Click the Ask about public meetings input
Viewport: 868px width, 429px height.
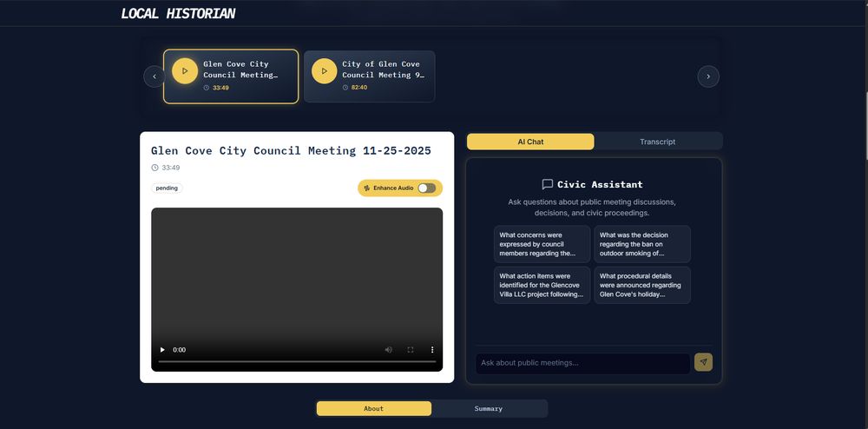click(583, 363)
